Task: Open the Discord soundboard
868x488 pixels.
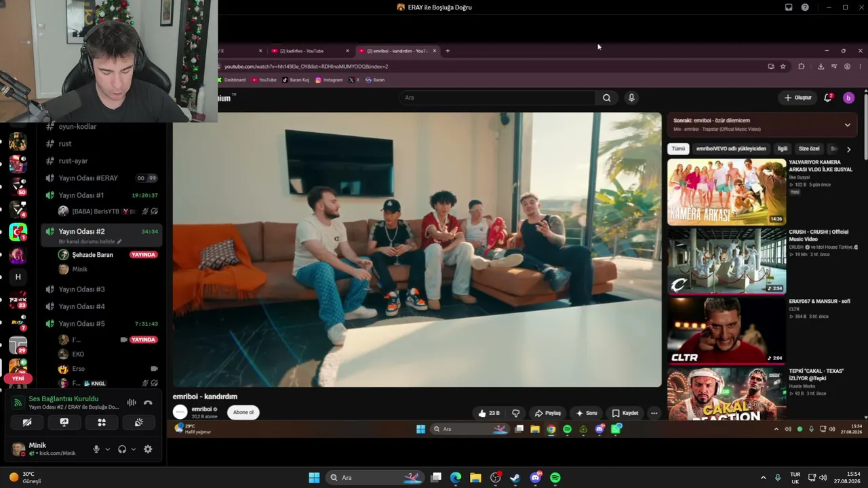Action: [139, 422]
